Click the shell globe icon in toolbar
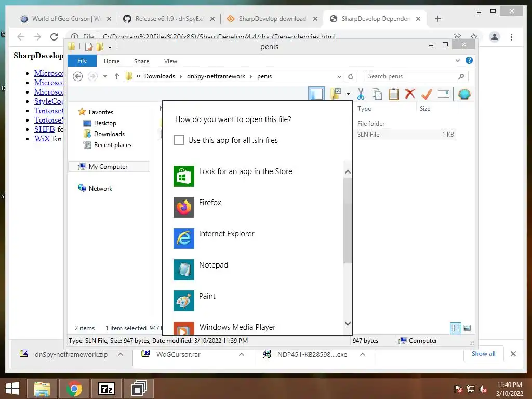 pyautogui.click(x=464, y=94)
